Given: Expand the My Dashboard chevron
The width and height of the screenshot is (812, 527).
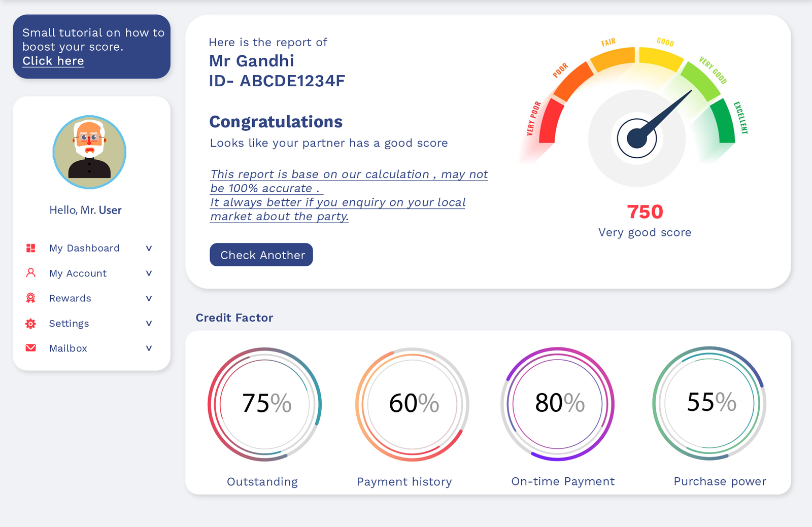Looking at the screenshot, I should [x=149, y=248].
